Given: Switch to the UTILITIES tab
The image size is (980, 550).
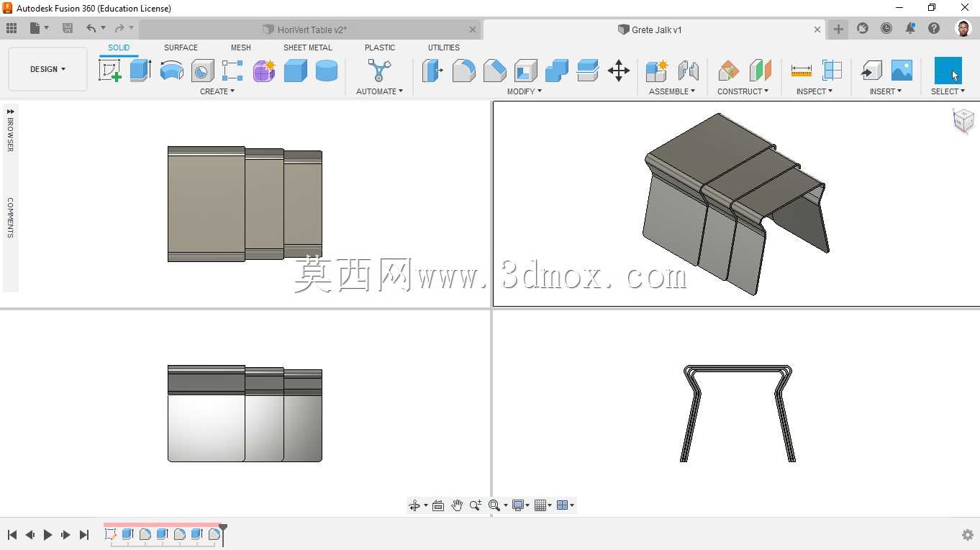Looking at the screenshot, I should pyautogui.click(x=444, y=48).
